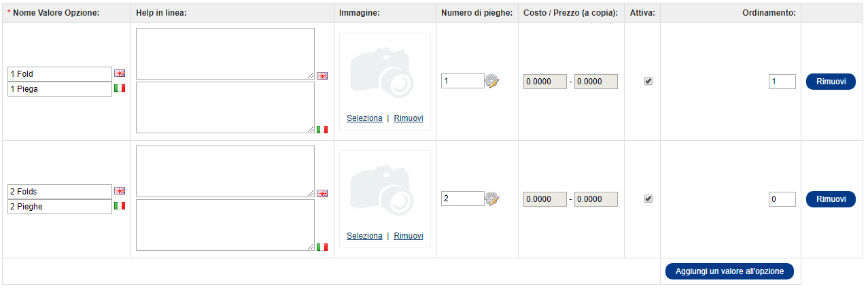Toggle the Attiva checkbox for 2 Folds
868x289 pixels.
tap(648, 199)
